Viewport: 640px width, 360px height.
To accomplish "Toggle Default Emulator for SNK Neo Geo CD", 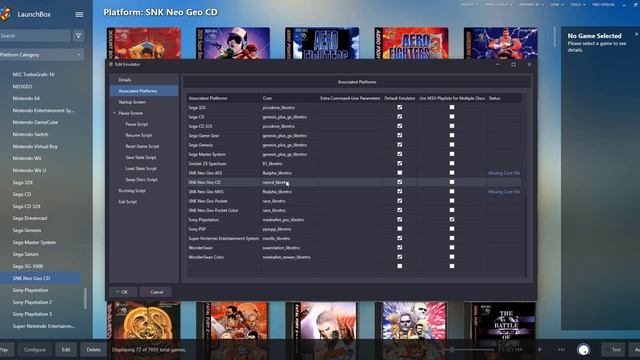I will pos(400,182).
